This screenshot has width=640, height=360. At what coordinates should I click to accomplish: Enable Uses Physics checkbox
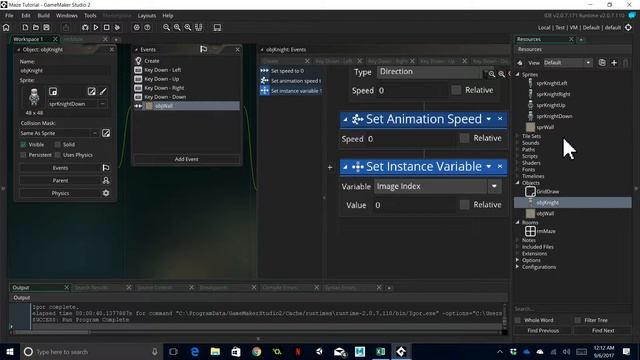(x=58, y=155)
